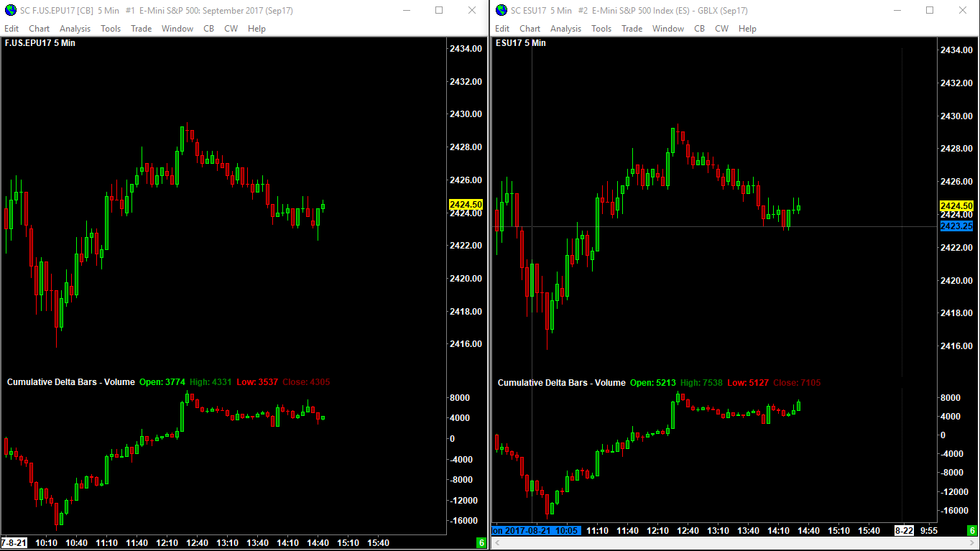Click the globe icon in left window title
Screen dimensions: 980x551
10,10
